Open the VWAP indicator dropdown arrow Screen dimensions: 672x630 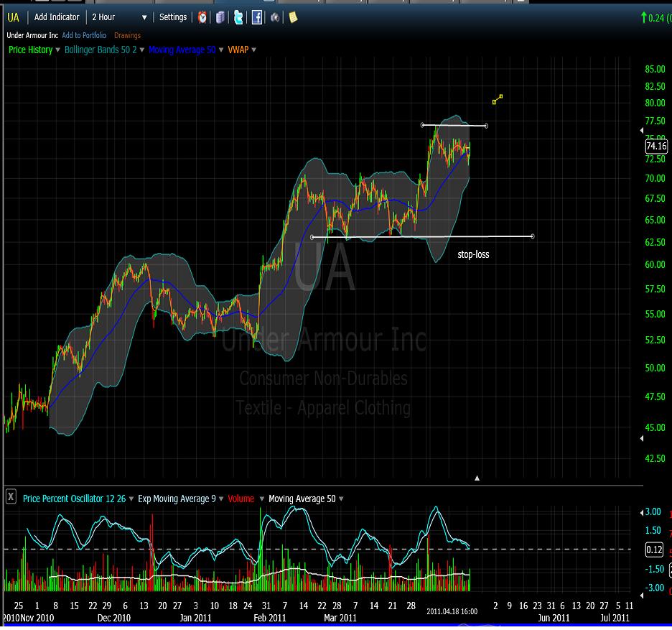(x=254, y=50)
